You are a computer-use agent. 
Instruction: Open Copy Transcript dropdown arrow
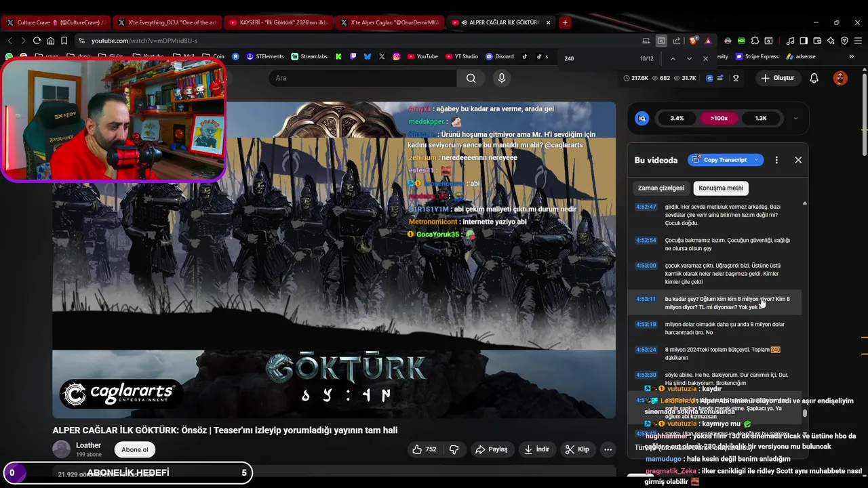(x=757, y=160)
